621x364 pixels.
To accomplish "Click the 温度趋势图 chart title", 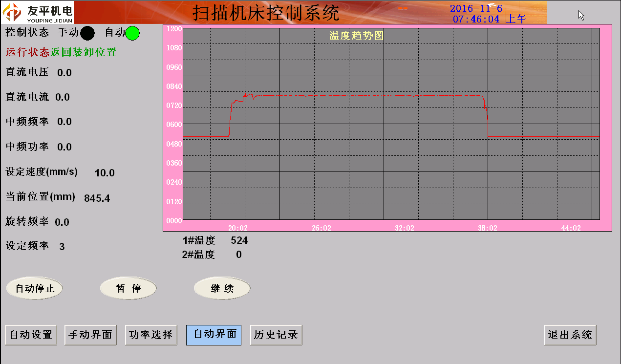I will (x=356, y=36).
